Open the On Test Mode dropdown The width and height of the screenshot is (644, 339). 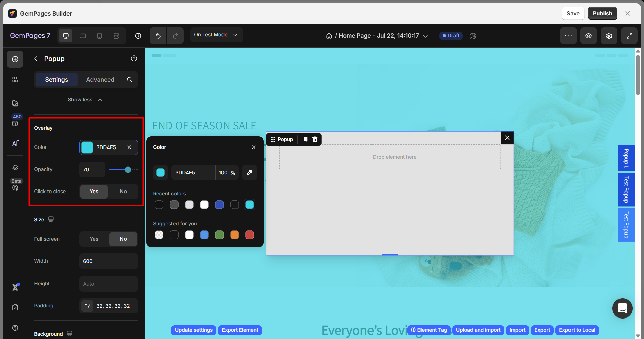pyautogui.click(x=216, y=35)
